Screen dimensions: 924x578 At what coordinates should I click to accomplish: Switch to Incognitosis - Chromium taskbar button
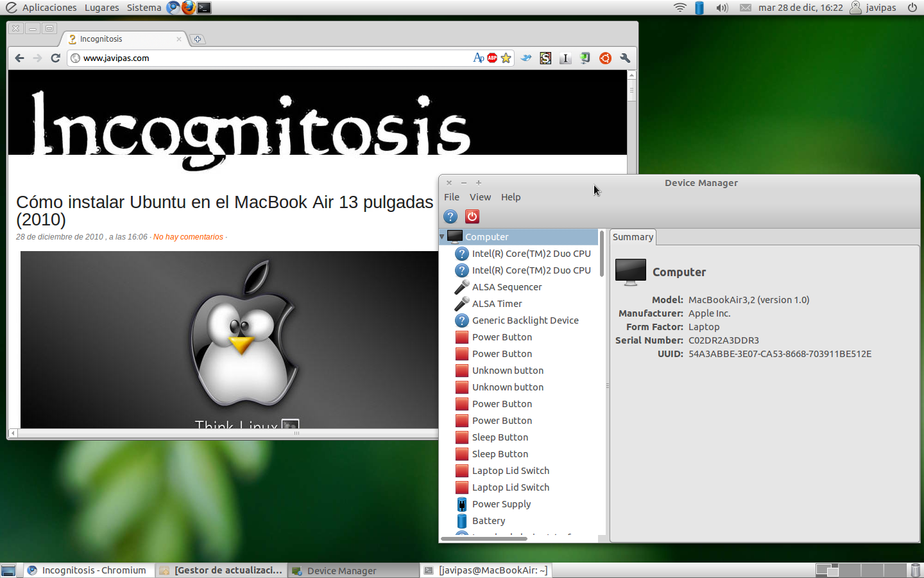click(89, 570)
